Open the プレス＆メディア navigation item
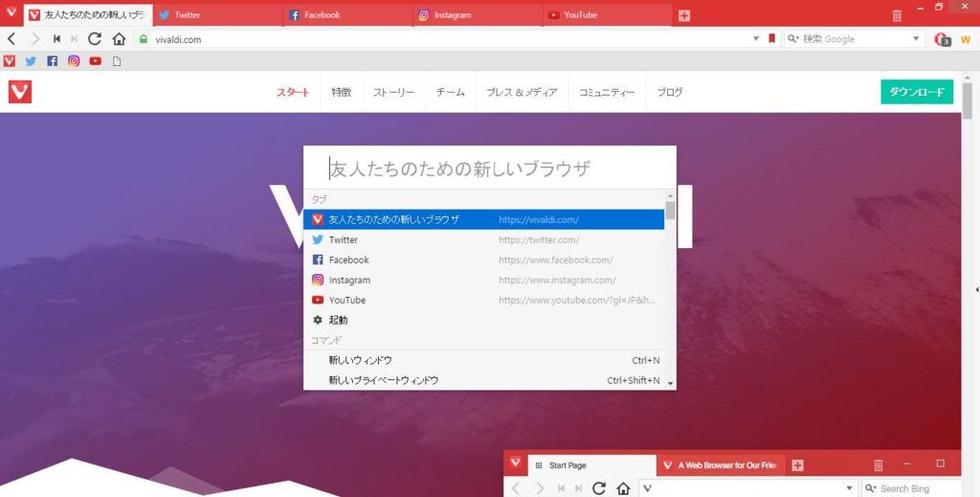This screenshot has width=980, height=497. click(522, 92)
